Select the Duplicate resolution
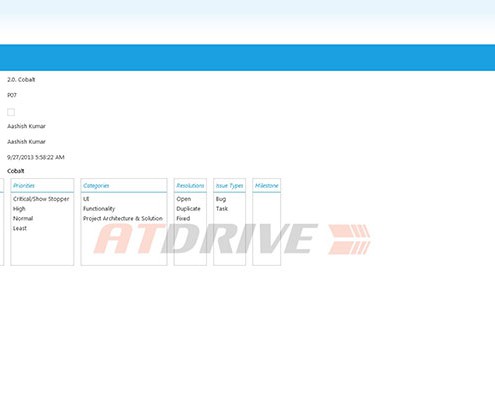 click(188, 209)
